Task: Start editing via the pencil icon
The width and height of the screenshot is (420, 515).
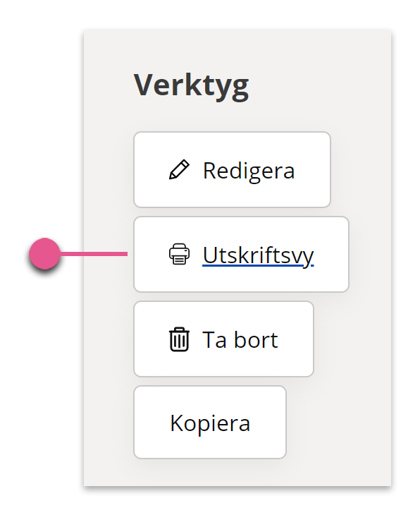Action: 179,169
